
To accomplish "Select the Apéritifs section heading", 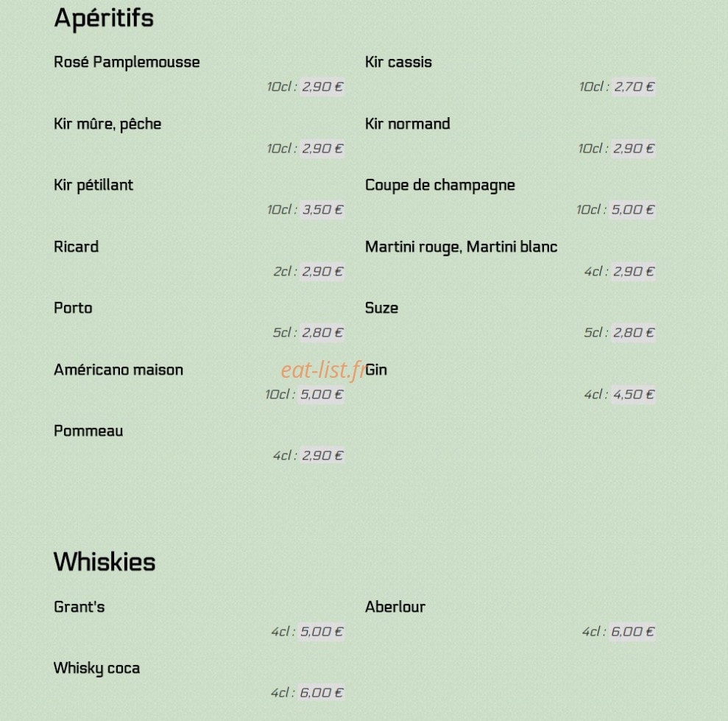I will (x=104, y=18).
